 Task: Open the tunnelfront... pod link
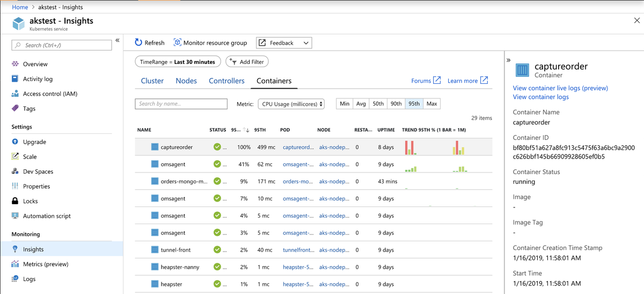[298, 250]
